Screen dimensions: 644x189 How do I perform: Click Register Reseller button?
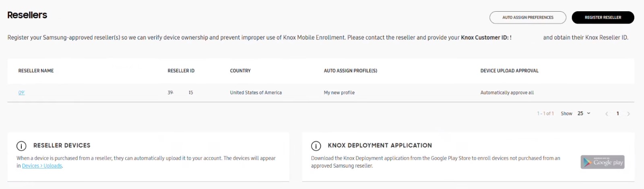click(x=603, y=17)
